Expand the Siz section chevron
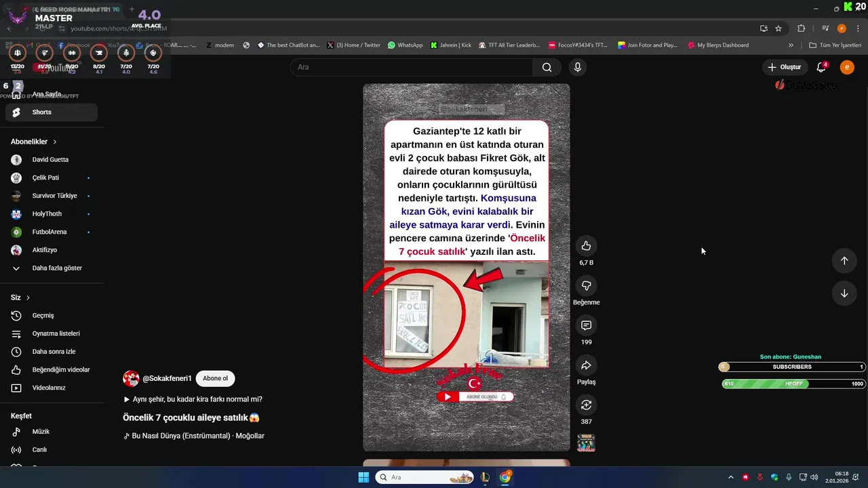 28,298
